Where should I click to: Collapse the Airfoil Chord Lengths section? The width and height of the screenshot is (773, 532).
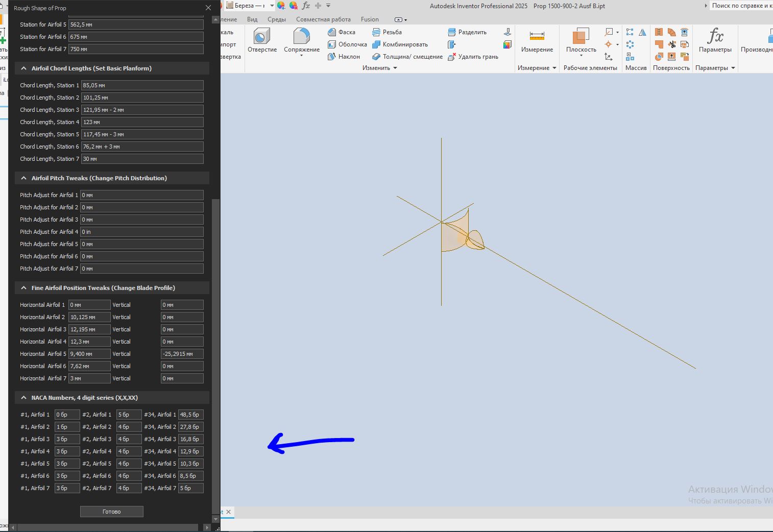tap(23, 68)
